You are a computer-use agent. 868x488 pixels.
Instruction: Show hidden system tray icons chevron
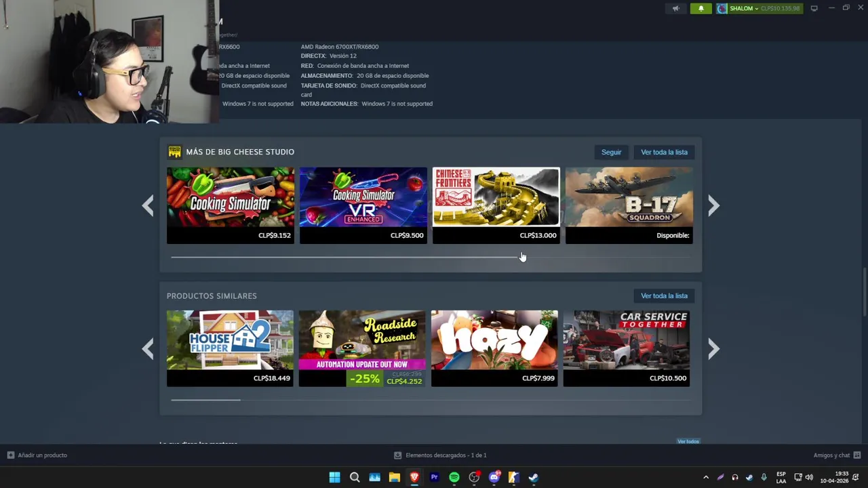(x=706, y=477)
